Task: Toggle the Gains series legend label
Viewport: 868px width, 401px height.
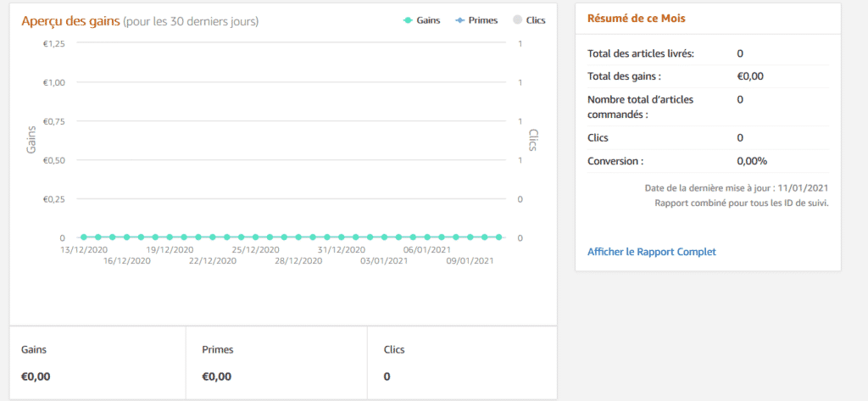Action: (x=428, y=19)
